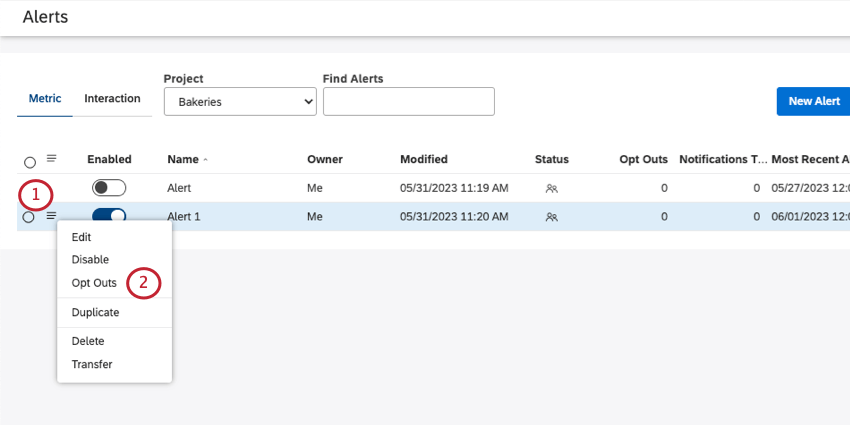This screenshot has height=425, width=850.
Task: Select Opt Outs in the context menu
Action: [x=94, y=283]
